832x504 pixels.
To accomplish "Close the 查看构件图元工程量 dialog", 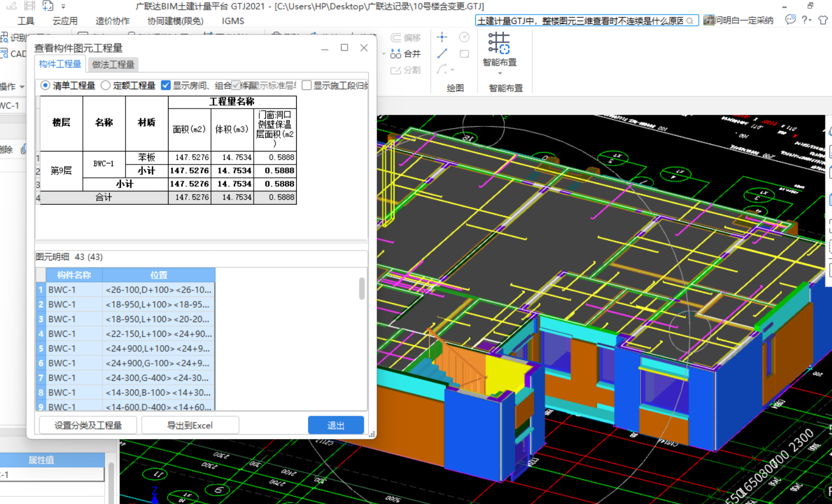I will [364, 48].
